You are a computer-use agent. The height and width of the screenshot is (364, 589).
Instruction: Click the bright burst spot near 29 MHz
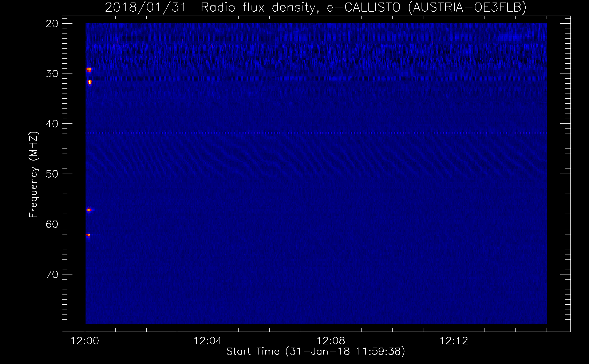89,69
